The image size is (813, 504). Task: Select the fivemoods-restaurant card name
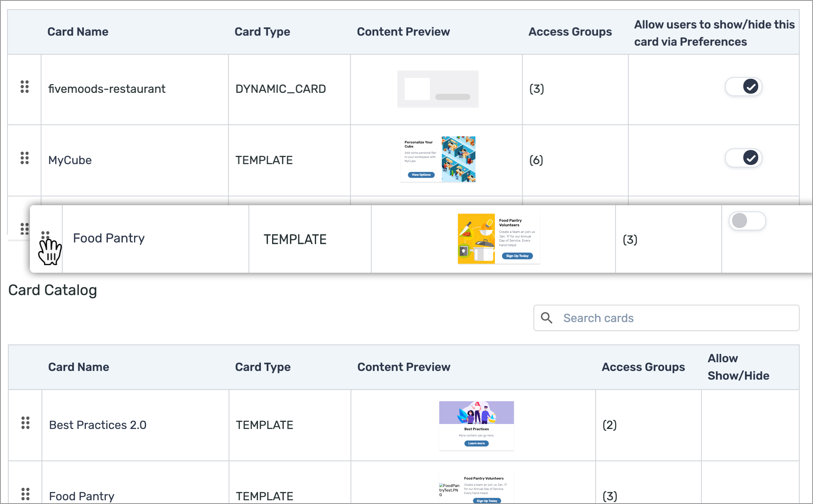[x=107, y=89]
